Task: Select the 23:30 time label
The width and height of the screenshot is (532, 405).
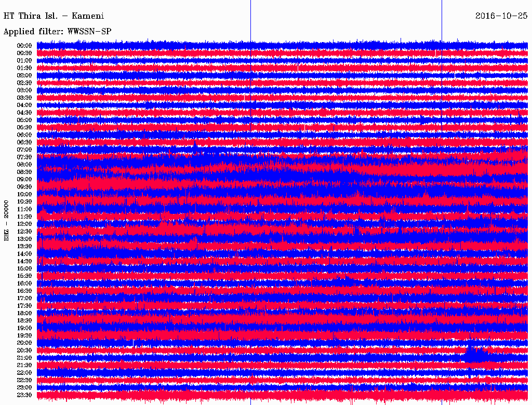Action: click(x=24, y=395)
